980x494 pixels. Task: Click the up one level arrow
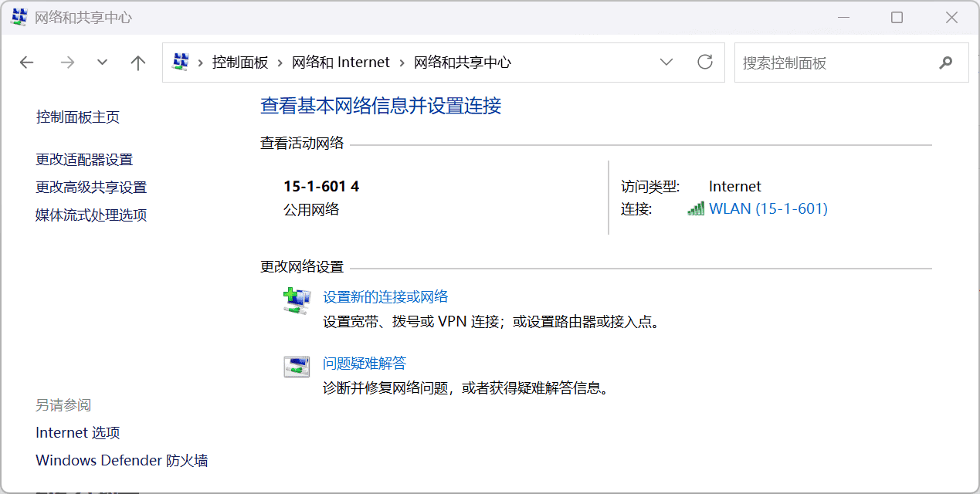tap(138, 63)
